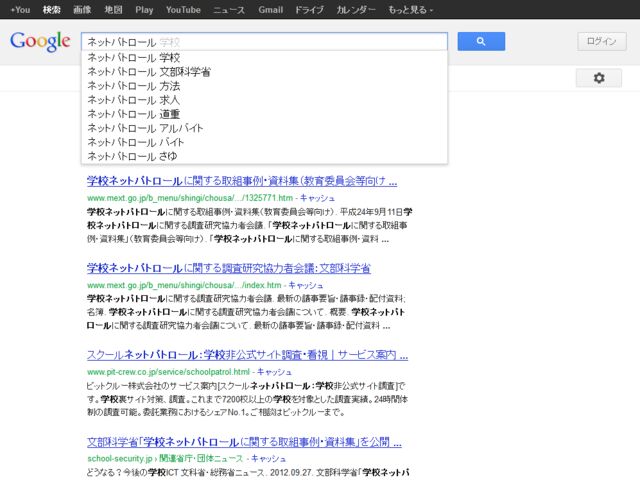Open ドライブ in the top bar
The image size is (640, 480).
click(x=309, y=10)
